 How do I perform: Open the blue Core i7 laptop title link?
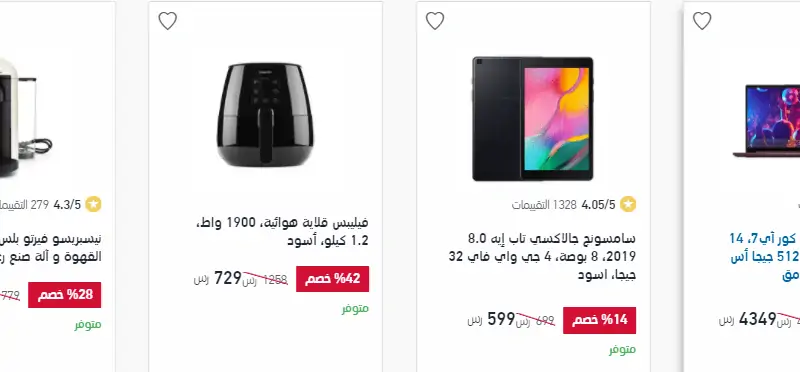click(x=765, y=257)
